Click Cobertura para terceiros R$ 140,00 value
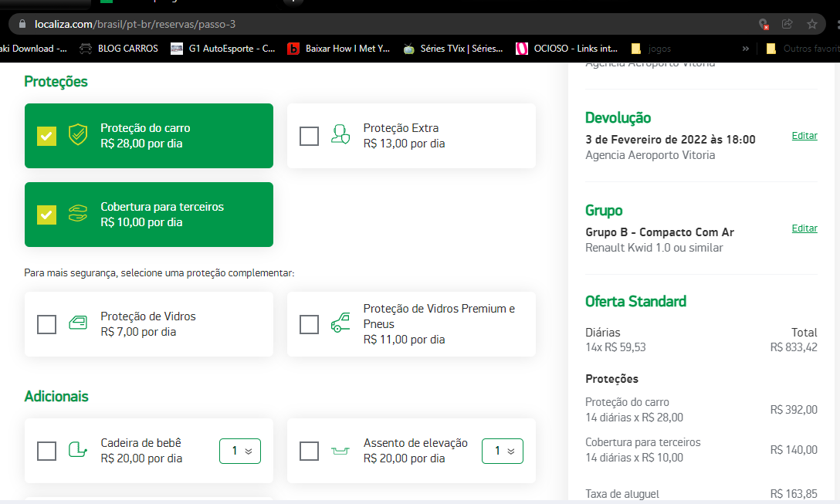This screenshot has height=504, width=840. pos(794,450)
